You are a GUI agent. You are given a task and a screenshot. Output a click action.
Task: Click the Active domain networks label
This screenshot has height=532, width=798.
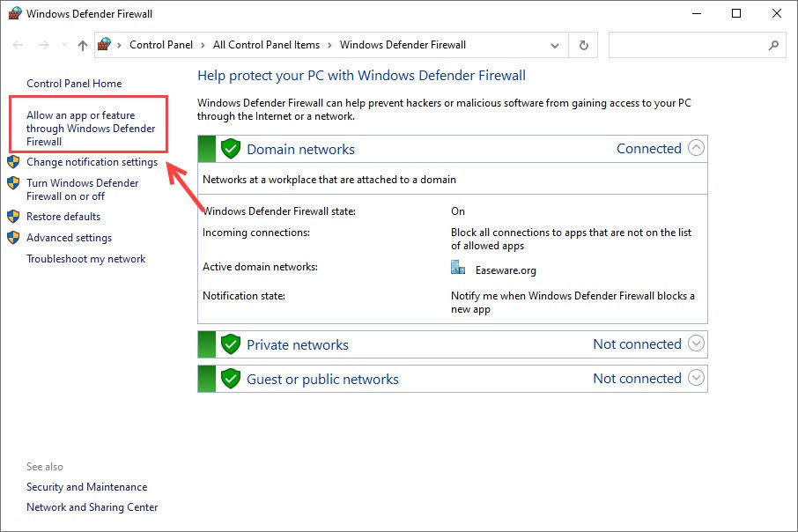[260, 267]
